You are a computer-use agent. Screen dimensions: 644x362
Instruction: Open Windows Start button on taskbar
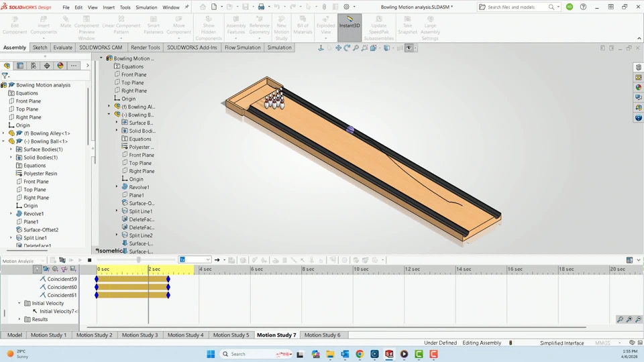211,354
